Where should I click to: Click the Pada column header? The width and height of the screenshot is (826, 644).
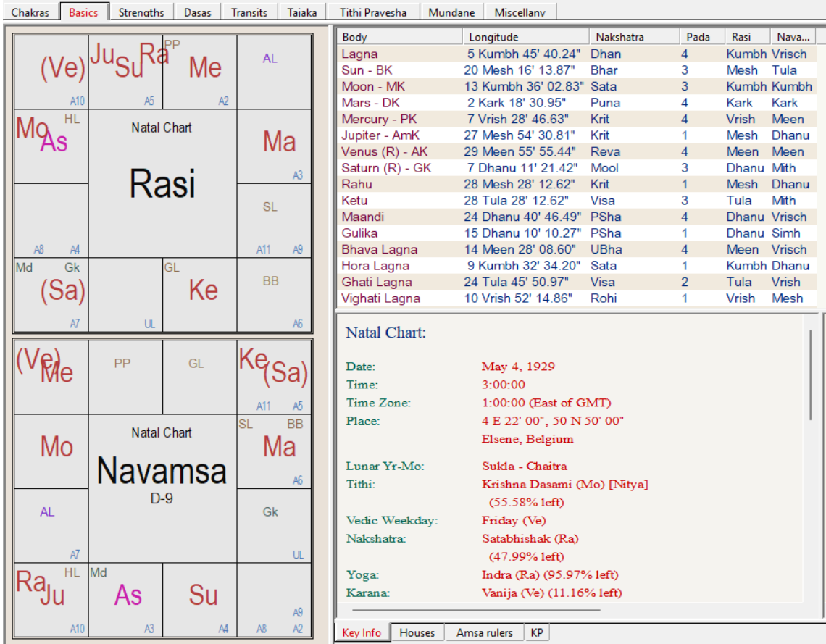tap(701, 37)
